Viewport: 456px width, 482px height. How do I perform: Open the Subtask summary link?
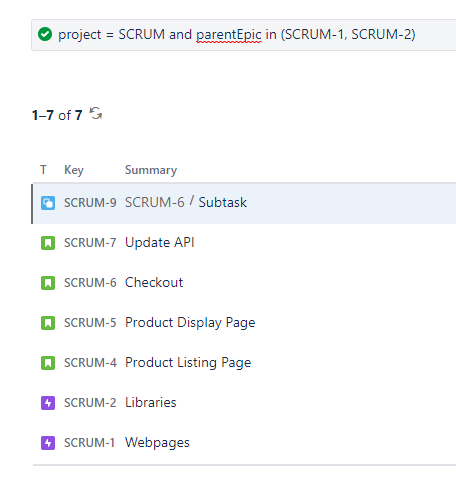223,202
